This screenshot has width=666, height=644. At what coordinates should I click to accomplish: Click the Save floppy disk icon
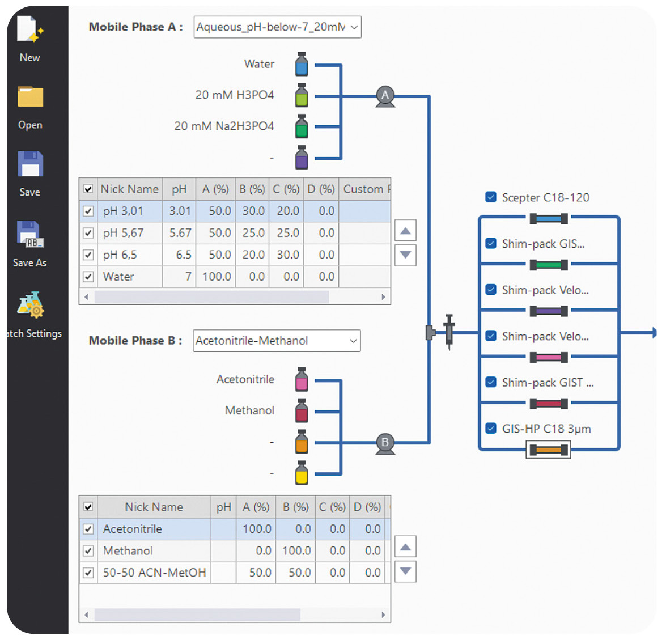tap(30, 164)
